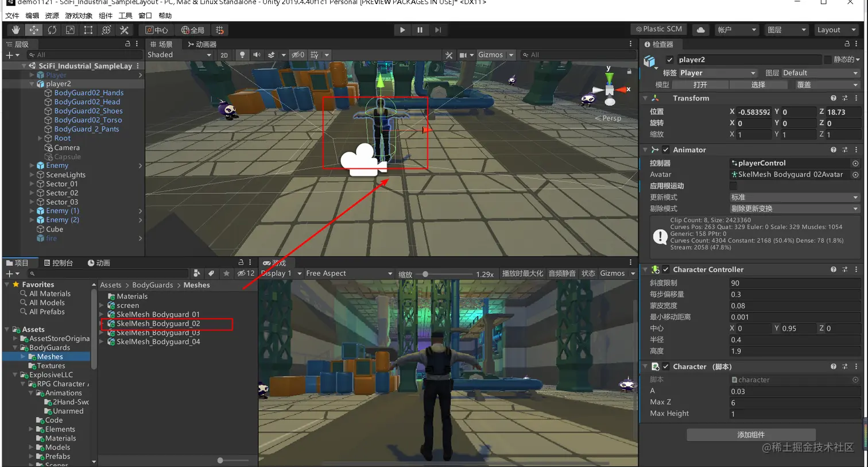This screenshot has width=868, height=467.
Task: Click the Project panel icon size slider
Action: 232,461
